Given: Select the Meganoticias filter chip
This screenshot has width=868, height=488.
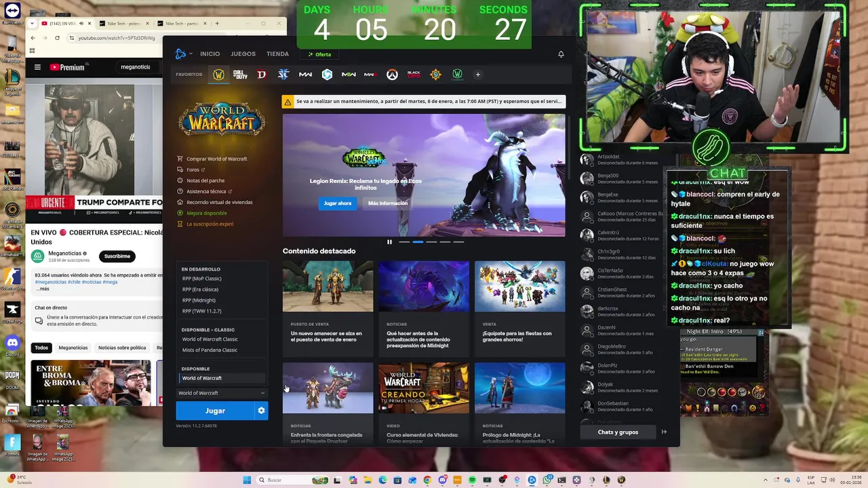Looking at the screenshot, I should 73,348.
